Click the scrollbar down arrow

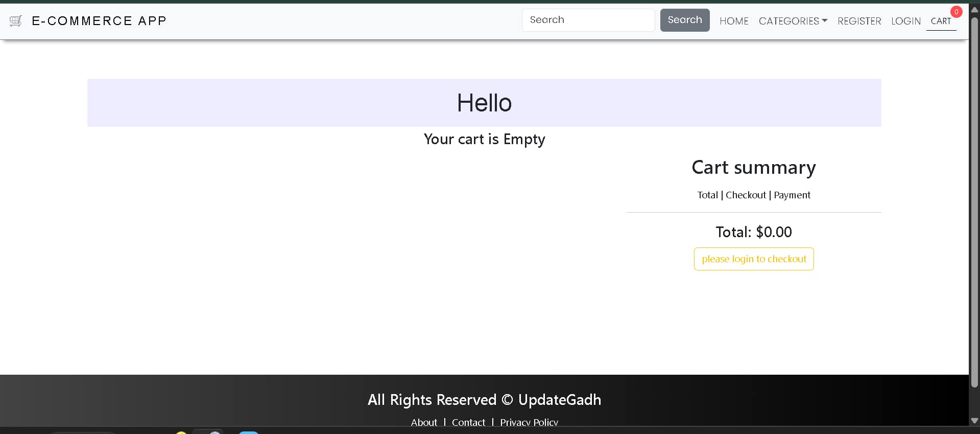[974, 421]
